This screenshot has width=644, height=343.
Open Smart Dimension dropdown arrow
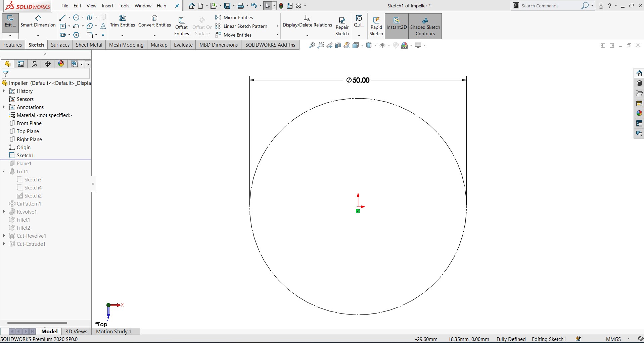[x=38, y=35]
